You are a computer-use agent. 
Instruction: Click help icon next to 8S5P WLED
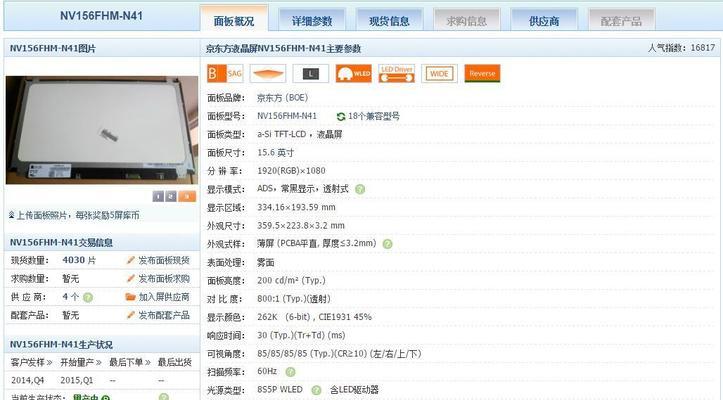pos(316,390)
